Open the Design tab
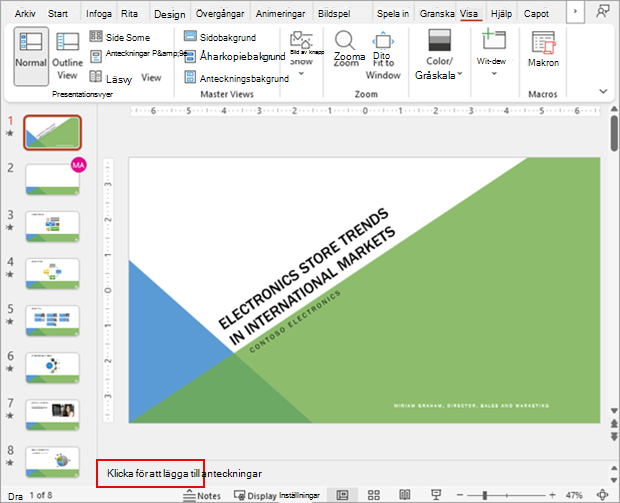The height and width of the screenshot is (503, 620). [x=170, y=14]
